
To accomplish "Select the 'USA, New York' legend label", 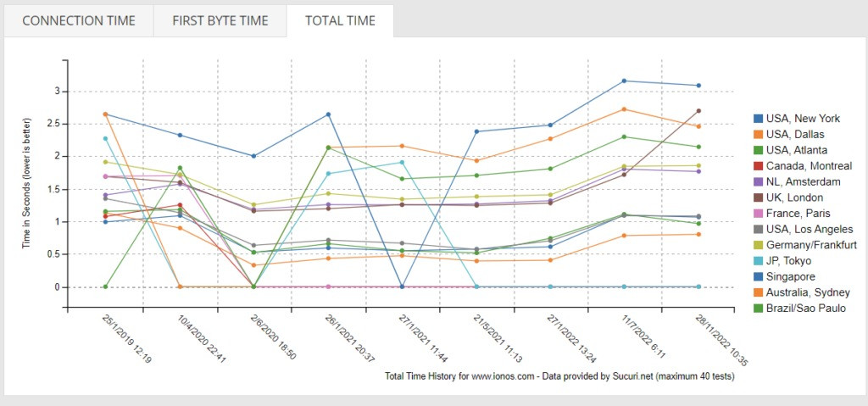I will 803,119.
